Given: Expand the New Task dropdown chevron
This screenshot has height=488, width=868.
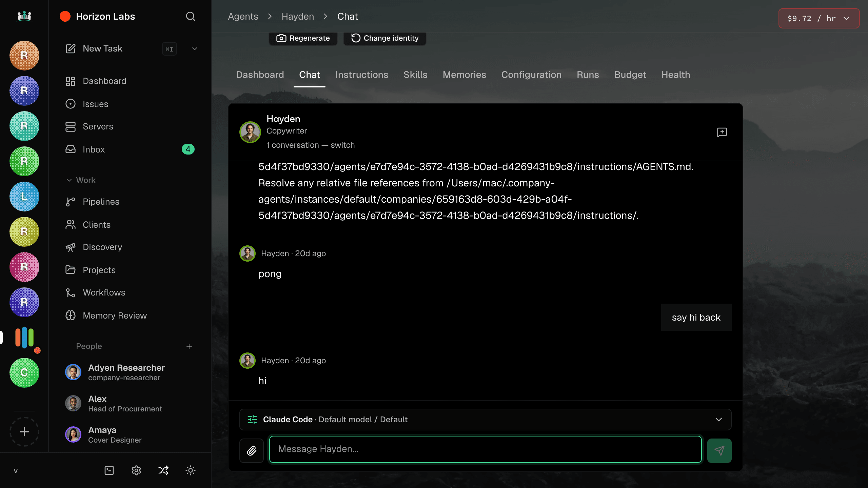Looking at the screenshot, I should [x=195, y=49].
